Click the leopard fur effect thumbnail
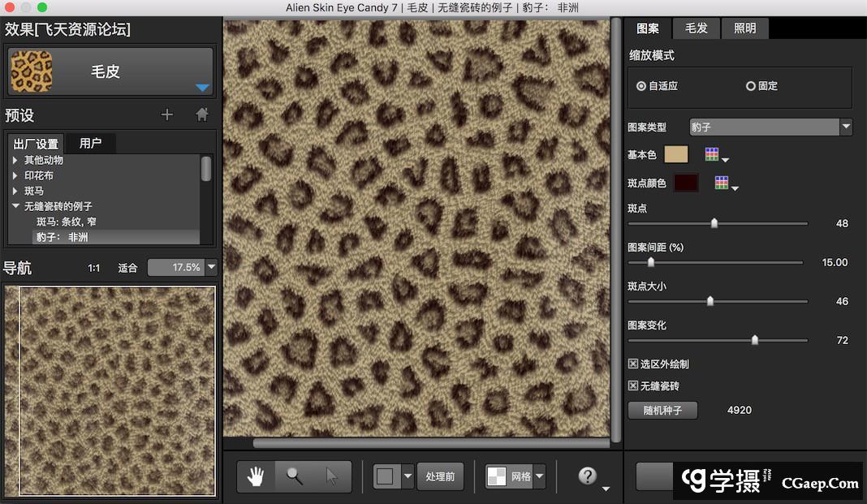 tap(31, 71)
